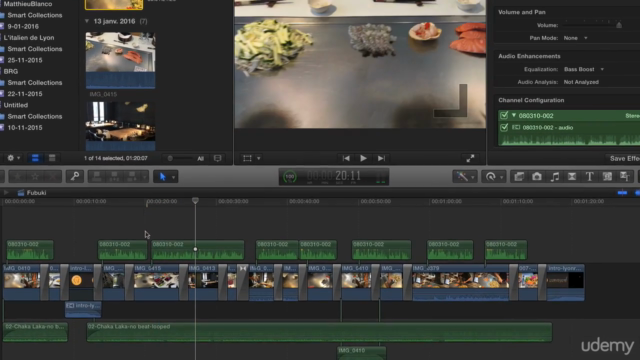The width and height of the screenshot is (640, 360).
Task: Reject selection with the X button
Action: click(52, 176)
